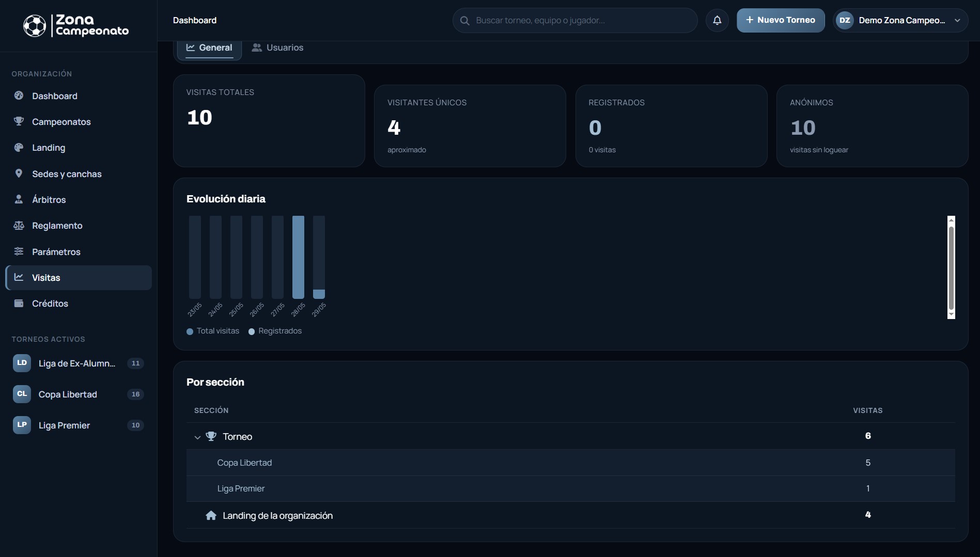Click the Landing palette icon
This screenshot has height=557, width=980.
tap(19, 147)
